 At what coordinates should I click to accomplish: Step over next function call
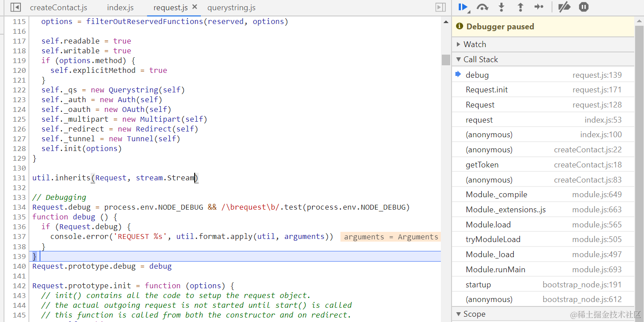pos(482,7)
